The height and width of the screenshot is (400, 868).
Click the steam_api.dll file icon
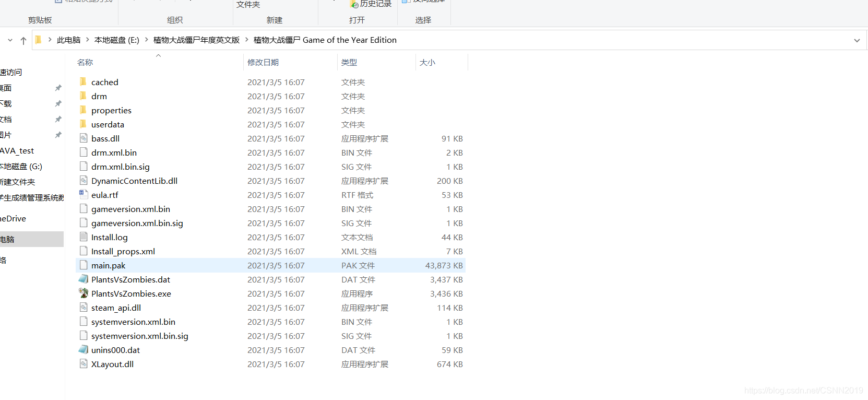point(84,307)
